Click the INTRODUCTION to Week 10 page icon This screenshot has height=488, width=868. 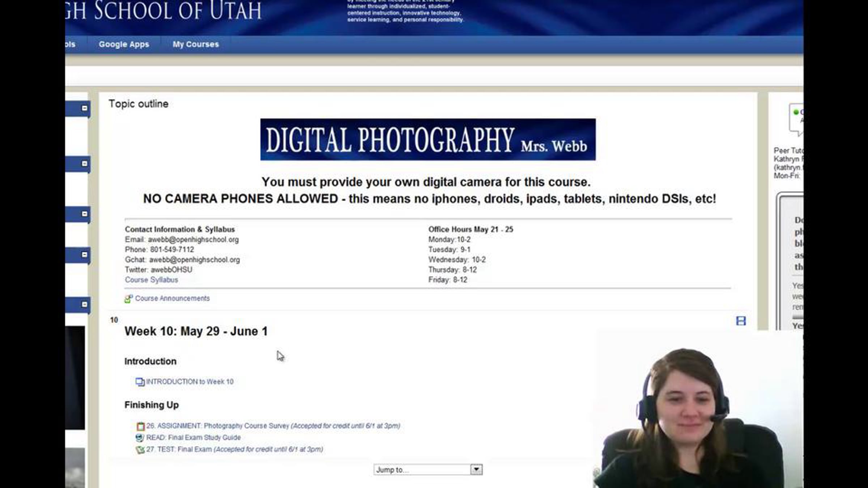click(140, 382)
